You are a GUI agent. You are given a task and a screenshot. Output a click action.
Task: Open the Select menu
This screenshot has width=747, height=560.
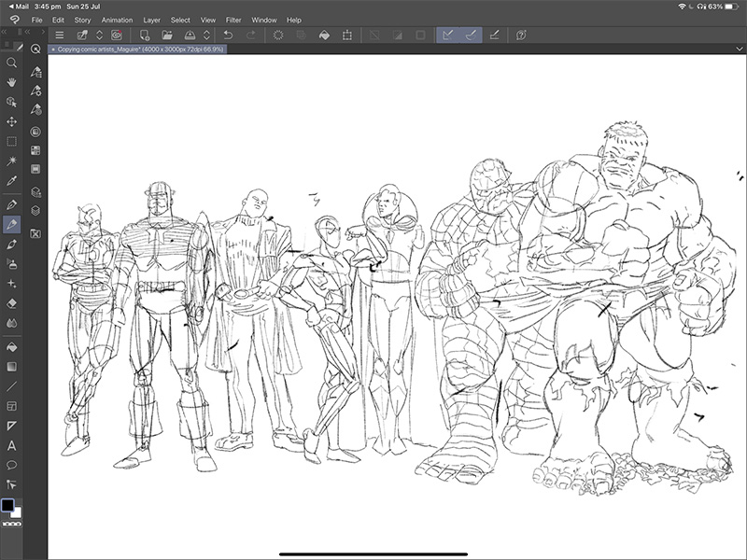(x=180, y=20)
